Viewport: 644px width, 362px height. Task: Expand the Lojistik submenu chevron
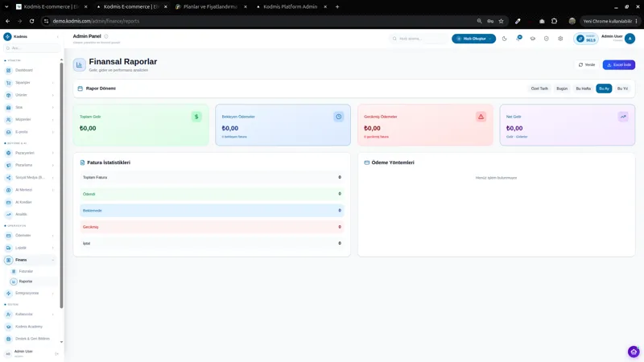[x=53, y=248]
